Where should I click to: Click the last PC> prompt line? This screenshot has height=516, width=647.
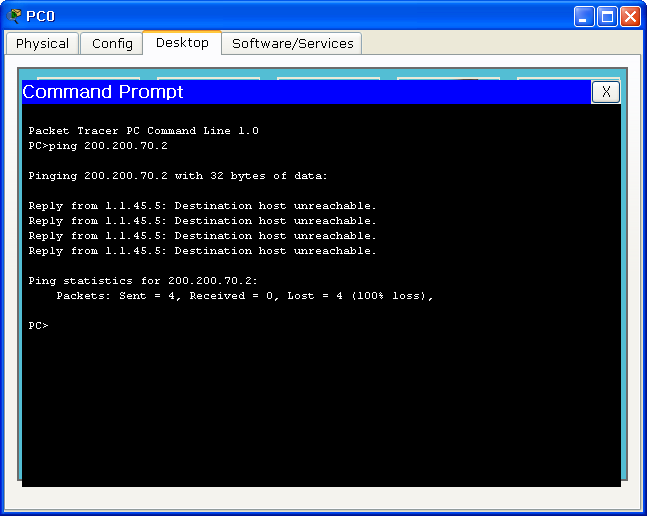(38, 325)
